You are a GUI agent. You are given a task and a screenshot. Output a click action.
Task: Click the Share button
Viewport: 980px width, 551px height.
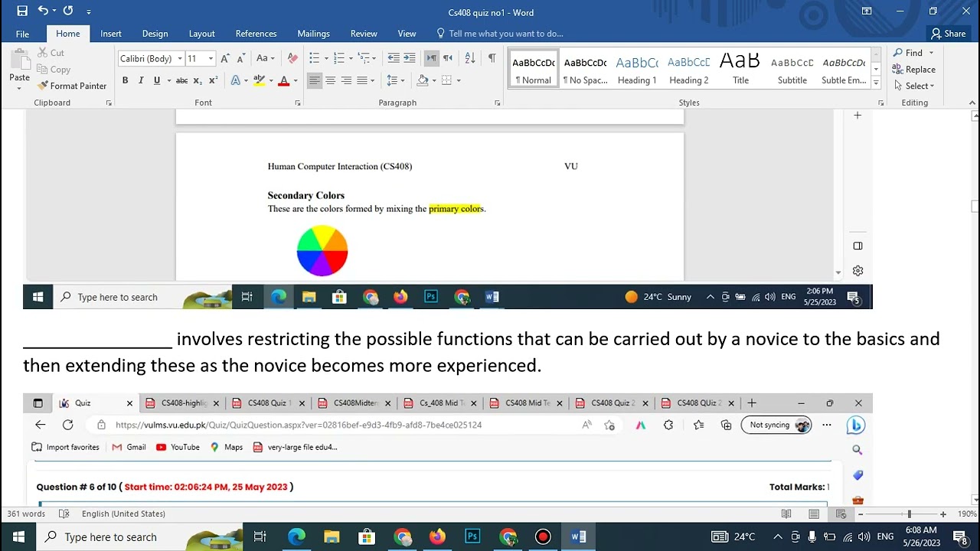948,34
